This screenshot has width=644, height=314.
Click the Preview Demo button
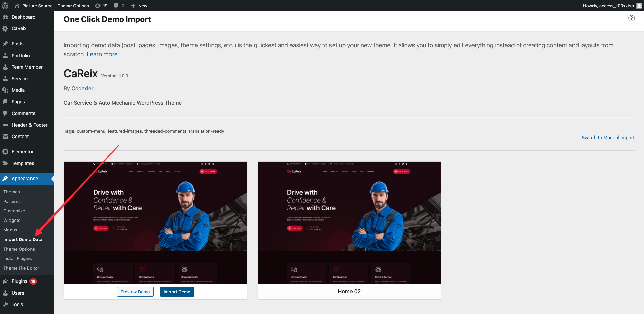(135, 292)
